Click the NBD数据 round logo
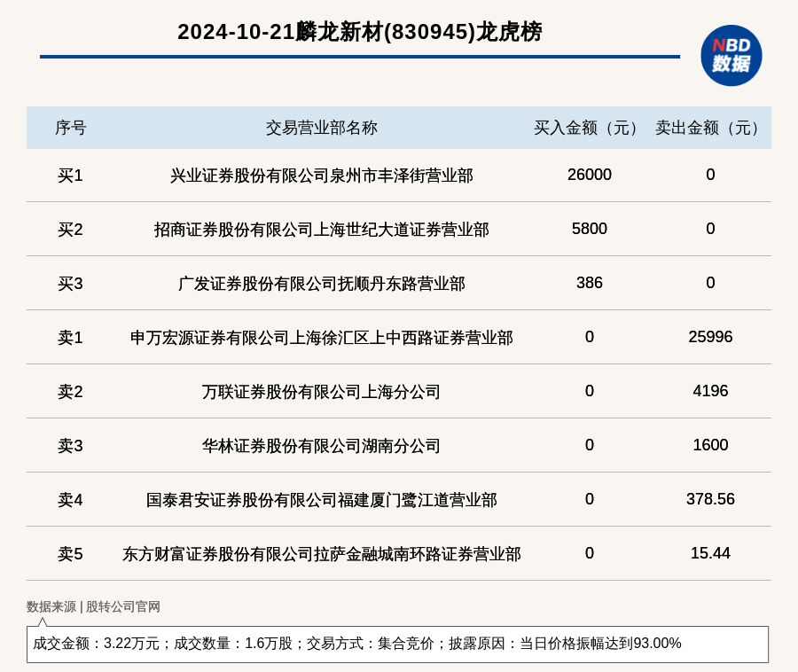Viewport: 798px width, 672px height. pyautogui.click(x=731, y=56)
